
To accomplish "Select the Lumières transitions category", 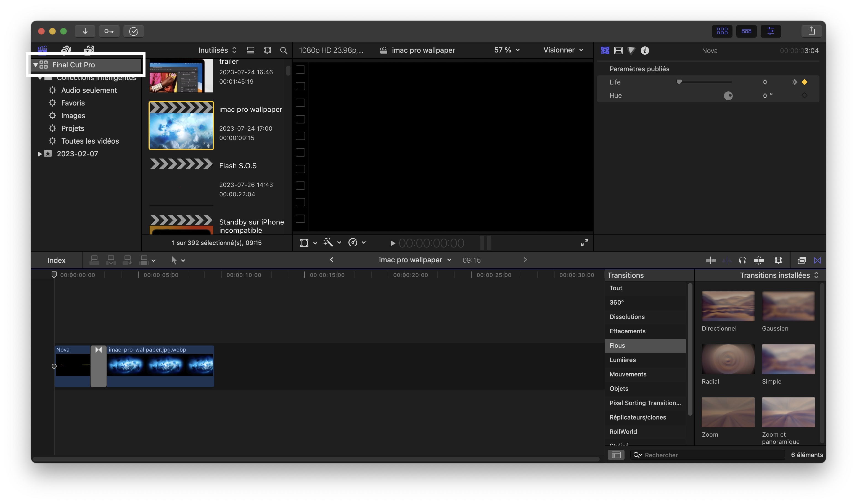I will (x=622, y=360).
